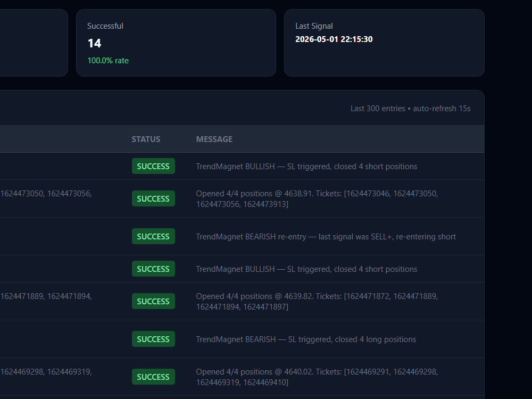Screen dimensions: 532x399
Task: Click SUCCESS badge for the 4638.91 row
Action: pos(153,198)
